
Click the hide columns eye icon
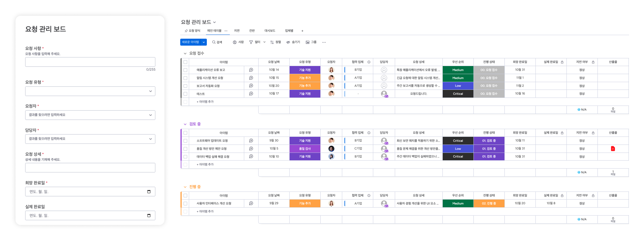[x=288, y=42]
